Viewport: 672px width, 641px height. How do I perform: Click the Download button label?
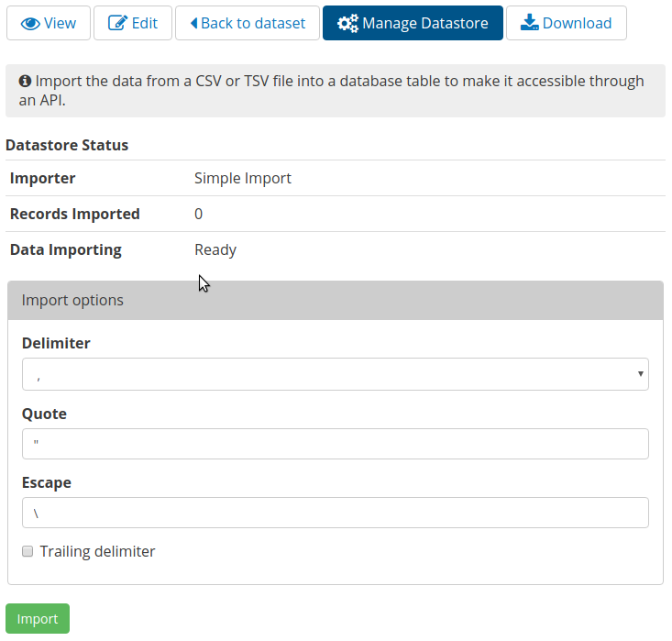[x=577, y=24]
